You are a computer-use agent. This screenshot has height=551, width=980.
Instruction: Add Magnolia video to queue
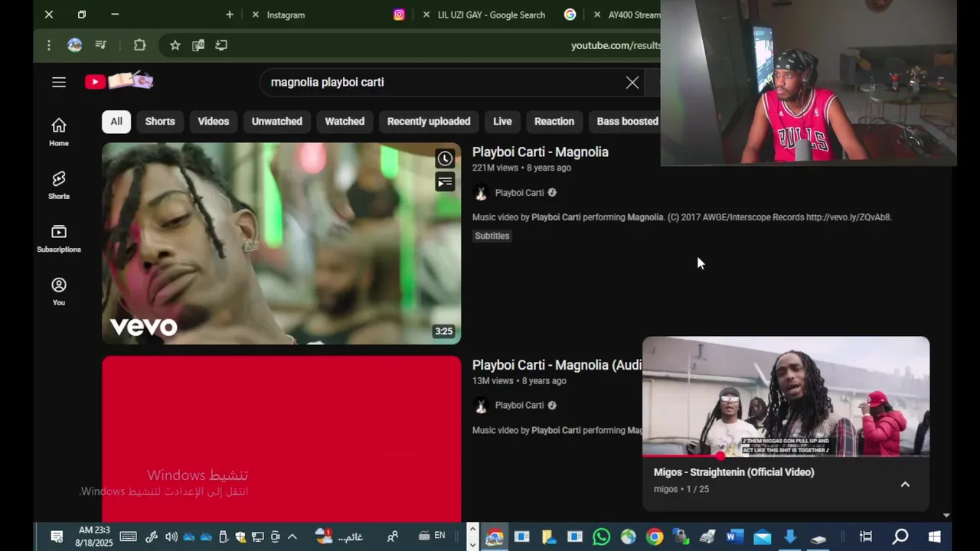click(x=445, y=181)
